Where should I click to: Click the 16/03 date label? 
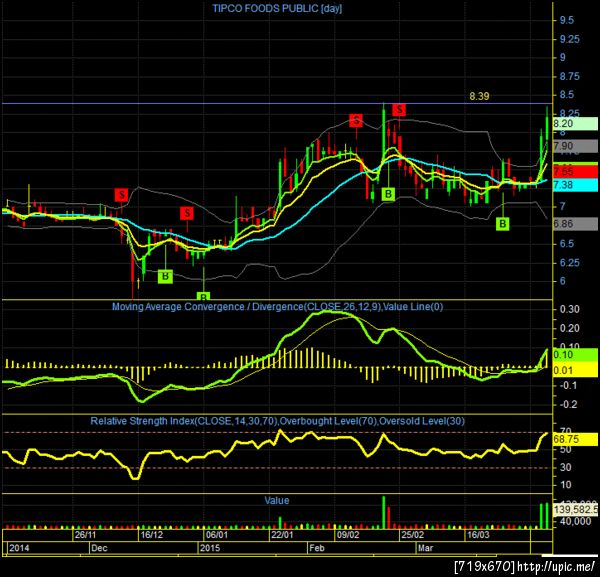pyautogui.click(x=478, y=535)
